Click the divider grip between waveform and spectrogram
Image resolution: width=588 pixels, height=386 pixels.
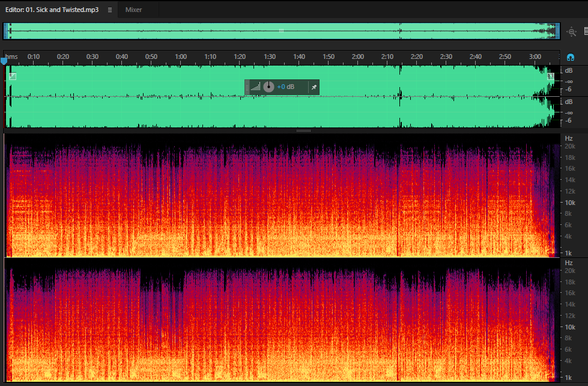pos(303,130)
